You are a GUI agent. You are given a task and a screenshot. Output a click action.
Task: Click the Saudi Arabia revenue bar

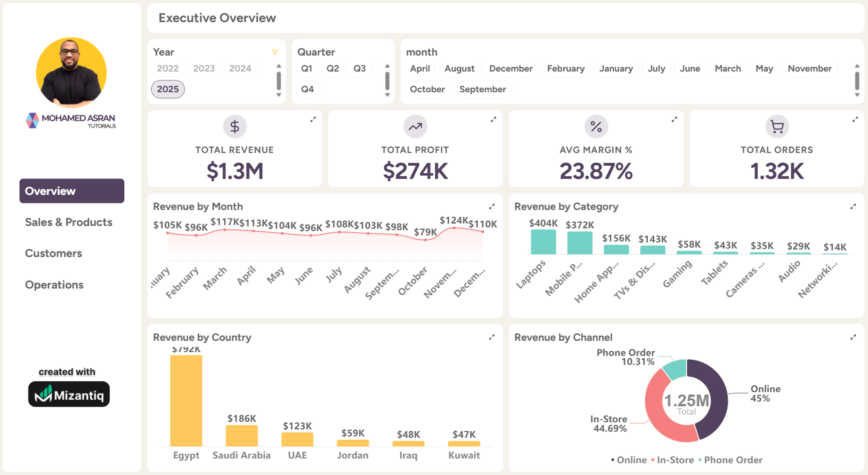point(242,435)
